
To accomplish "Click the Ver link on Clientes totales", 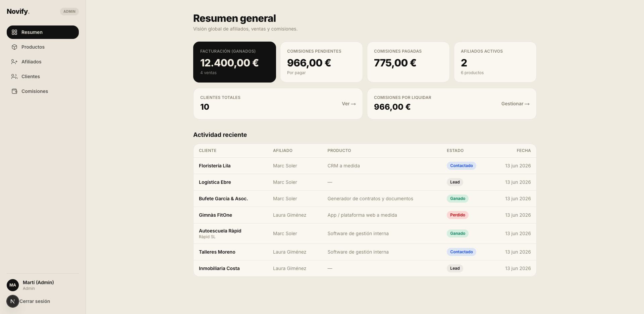I will (x=349, y=104).
